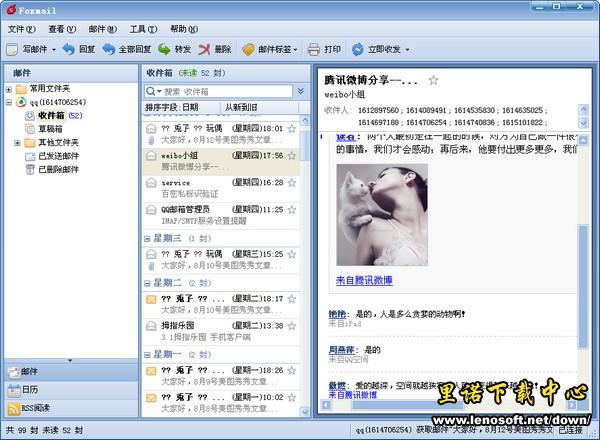Collapse the qq(1614706254) account node

(x=9, y=103)
